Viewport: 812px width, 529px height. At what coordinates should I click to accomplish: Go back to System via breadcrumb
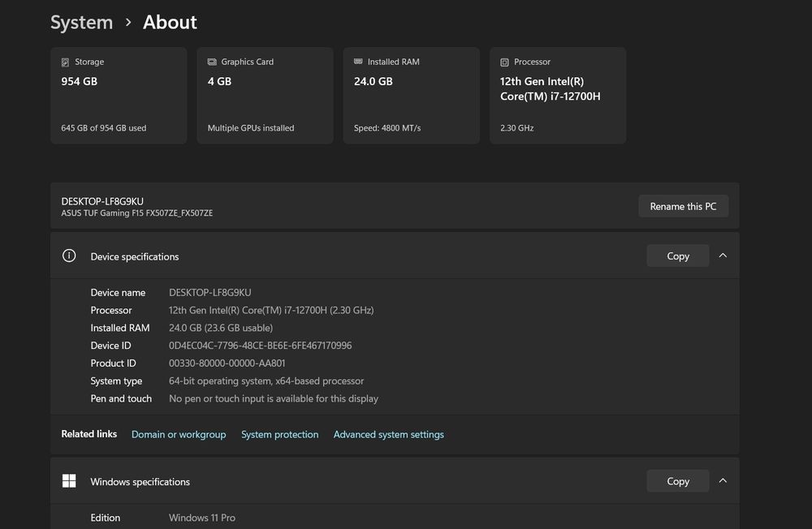(x=81, y=23)
